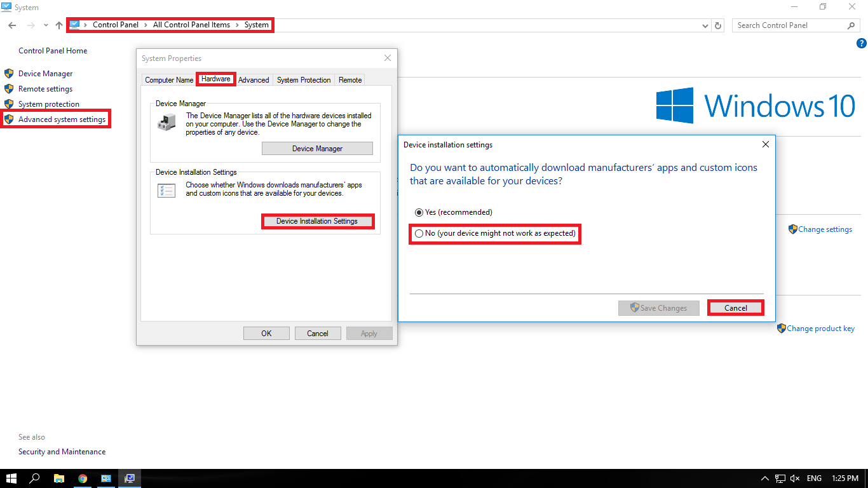This screenshot has width=868, height=488.
Task: Open File Explorer from taskbar
Action: pyautogui.click(x=58, y=478)
